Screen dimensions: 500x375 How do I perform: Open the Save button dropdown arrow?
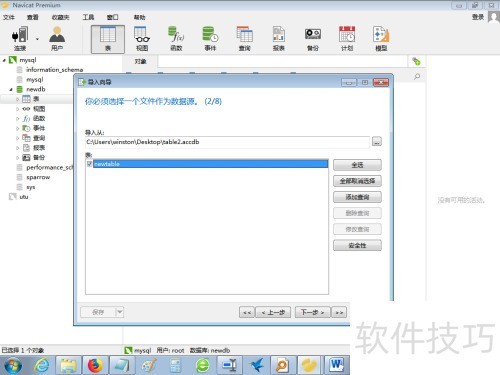tap(120, 312)
